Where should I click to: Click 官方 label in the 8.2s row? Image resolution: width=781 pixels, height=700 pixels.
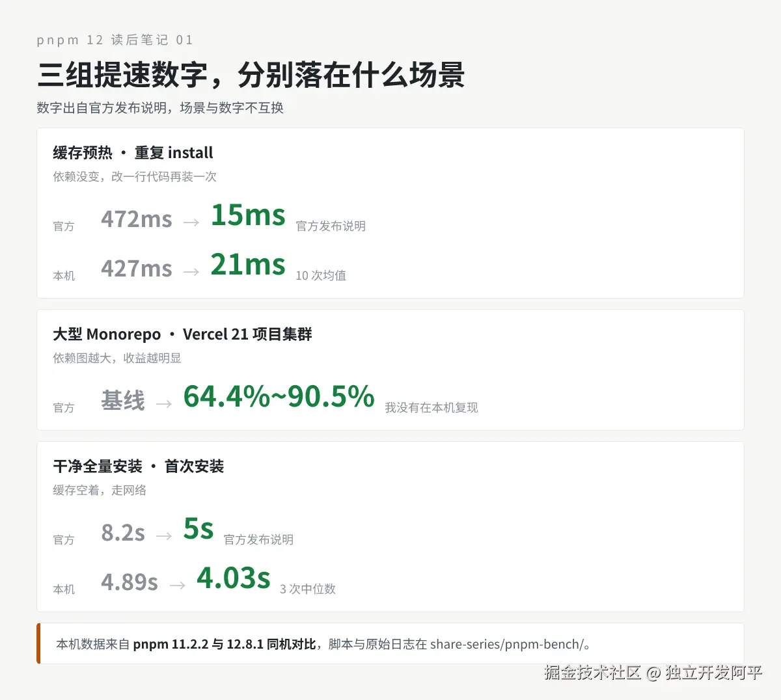pos(64,540)
